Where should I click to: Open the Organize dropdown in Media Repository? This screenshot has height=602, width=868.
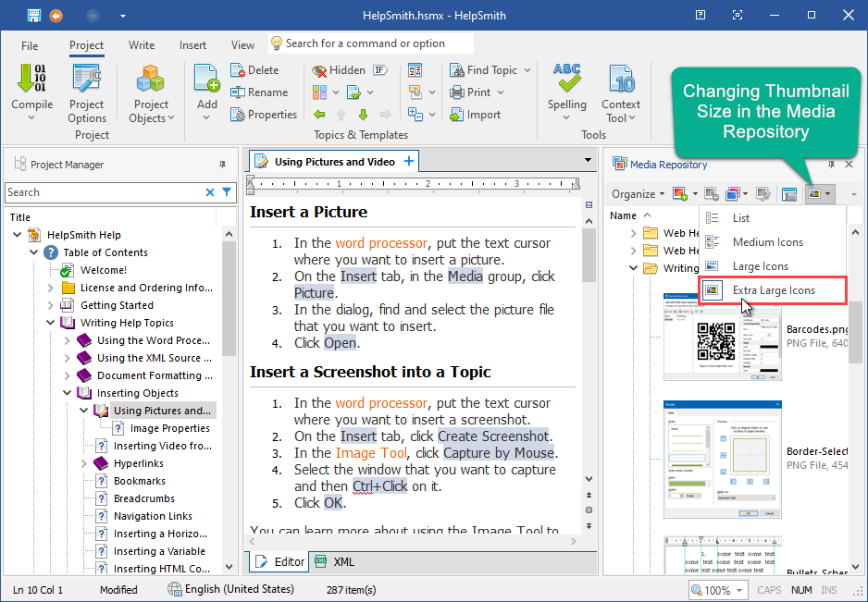[x=638, y=194]
